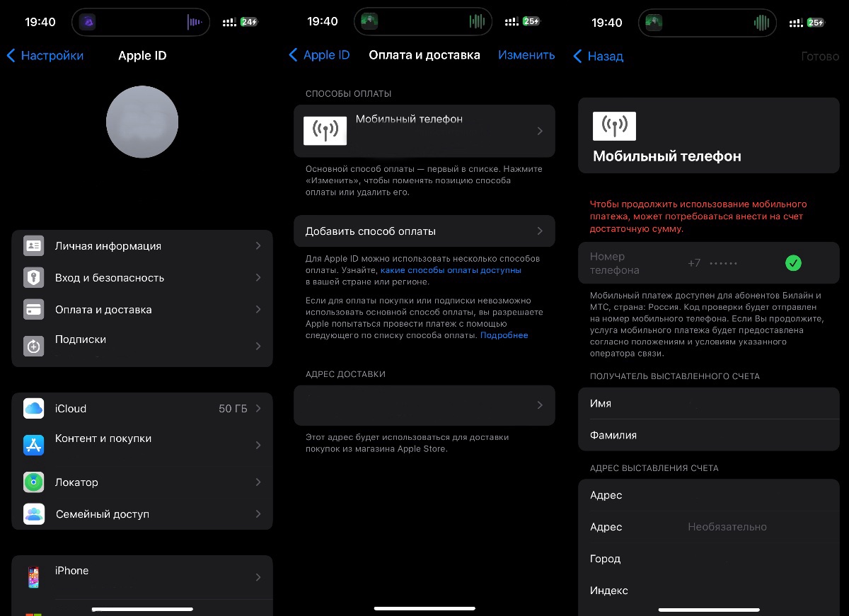Open chevron on Мобильный телефон payment row
This screenshot has width=849, height=616.
click(540, 131)
